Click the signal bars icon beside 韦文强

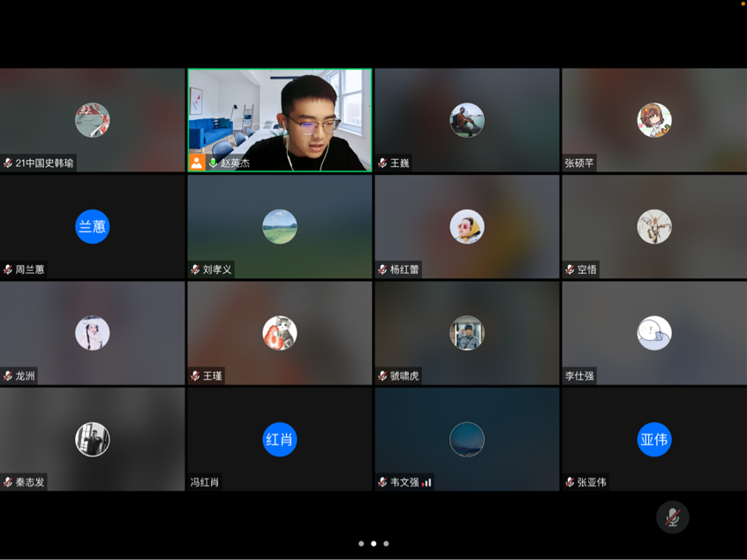(x=426, y=482)
